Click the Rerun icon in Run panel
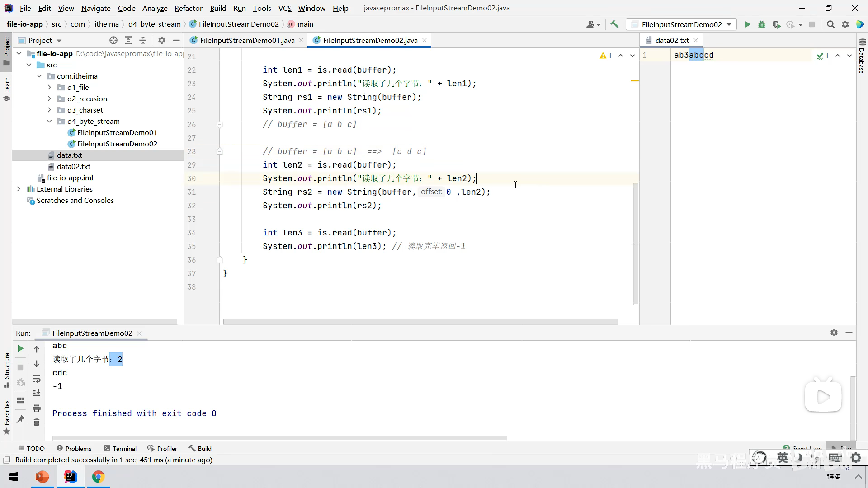This screenshot has width=868, height=488. [20, 348]
